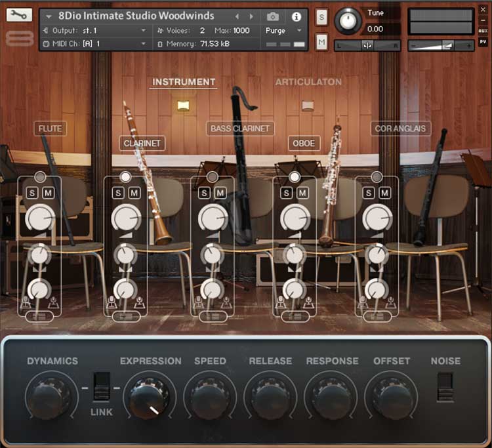Click the Oboe left microphone icon
Viewport: 492px width, 448px height.
[281, 303]
